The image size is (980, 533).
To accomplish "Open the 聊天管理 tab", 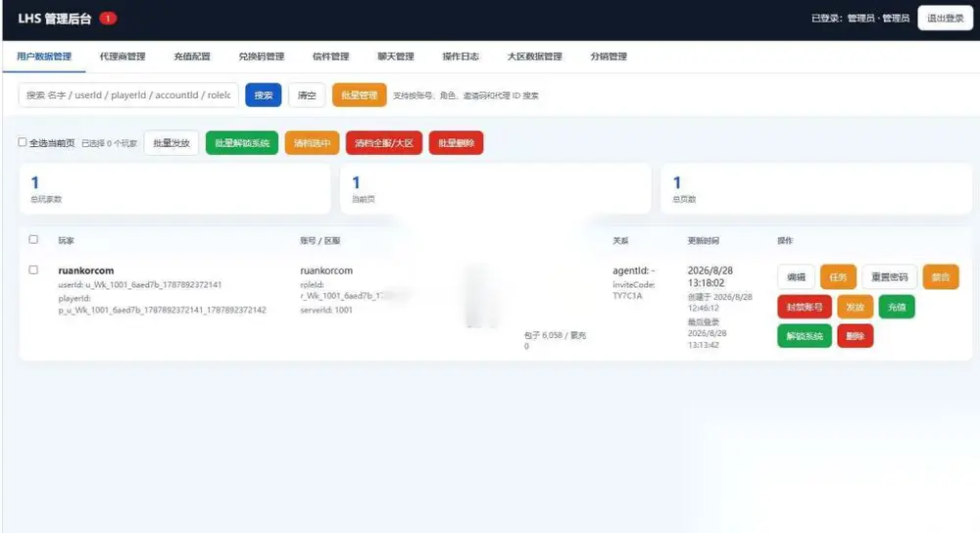I will pyautogui.click(x=396, y=56).
